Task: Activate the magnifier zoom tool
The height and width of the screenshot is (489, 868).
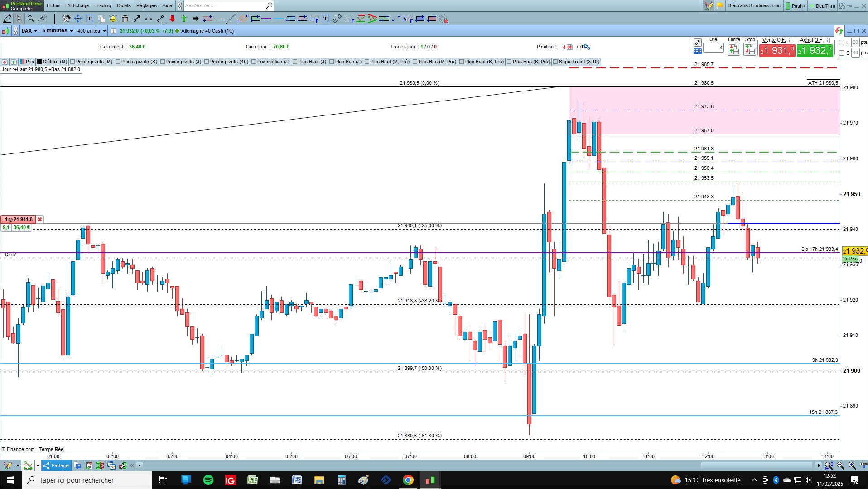Action: (30, 19)
